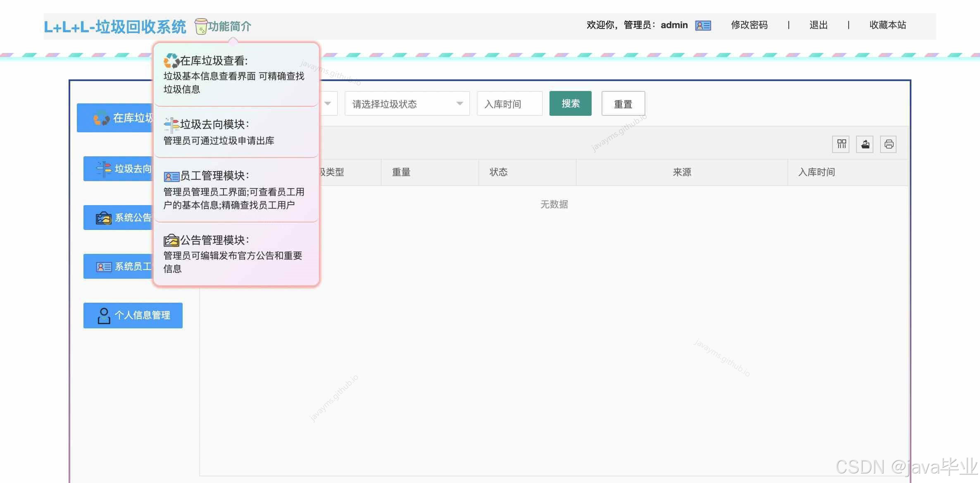This screenshot has height=483, width=980.
Task: Click the 类型 column header
Action: click(x=350, y=172)
